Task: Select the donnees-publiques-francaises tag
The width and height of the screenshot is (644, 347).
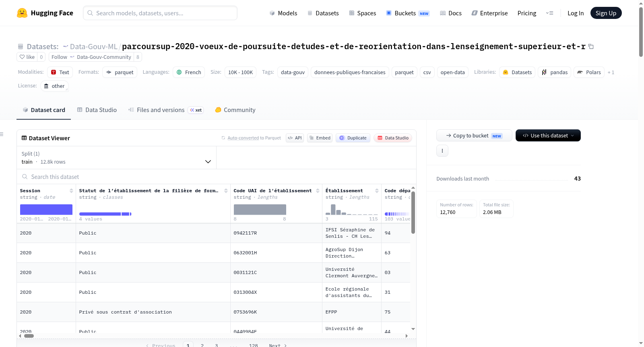Action: [x=350, y=72]
